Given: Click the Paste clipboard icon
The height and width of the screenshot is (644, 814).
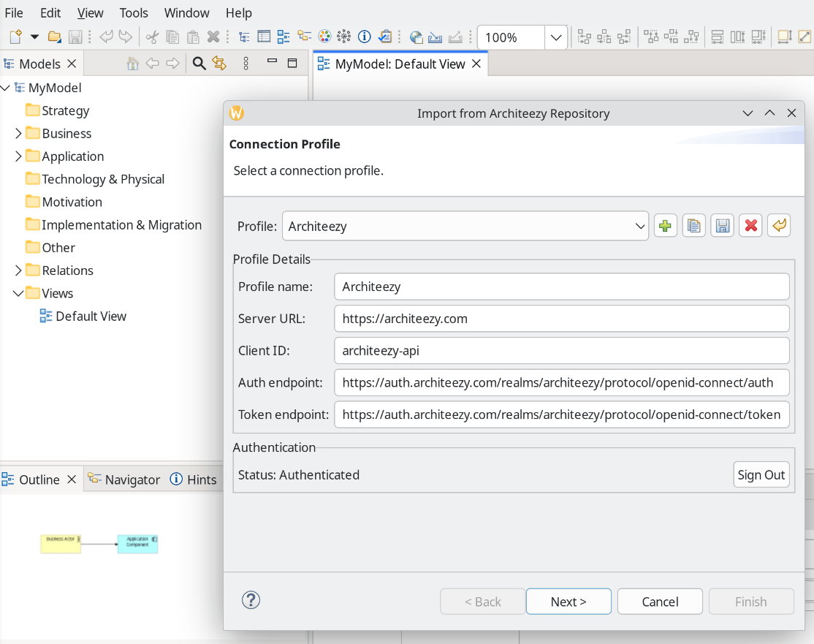Looking at the screenshot, I should [193, 37].
